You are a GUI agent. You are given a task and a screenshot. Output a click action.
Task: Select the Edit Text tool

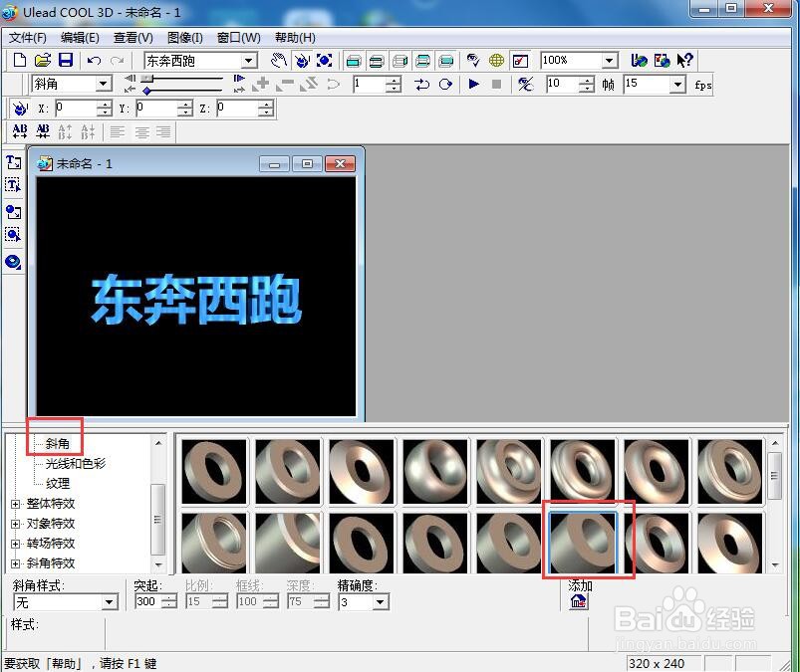13,185
